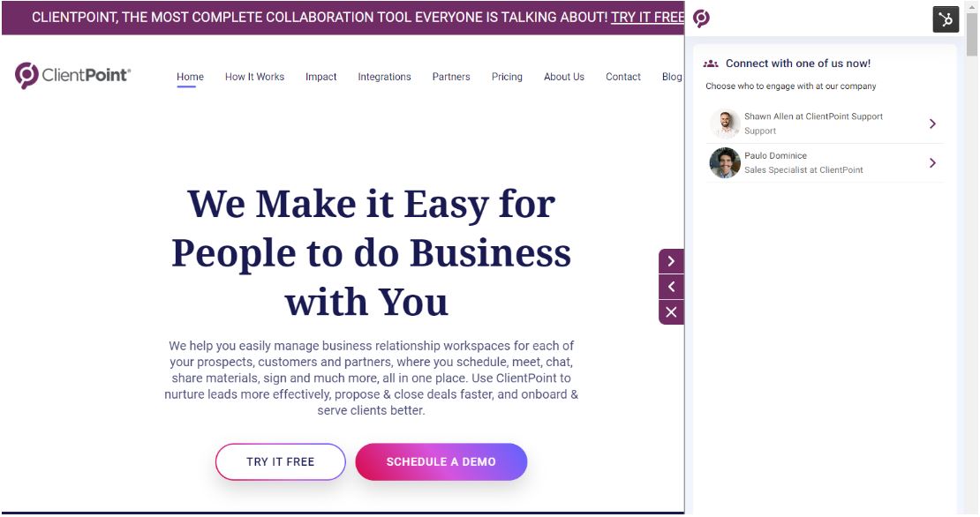Open the About Us navigation item
The width and height of the screenshot is (980, 517).
click(564, 77)
